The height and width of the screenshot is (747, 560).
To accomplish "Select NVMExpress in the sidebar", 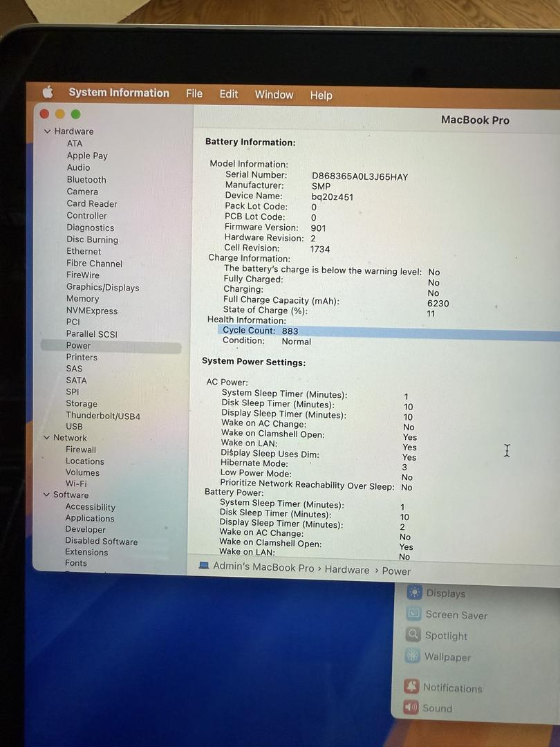I will 92,311.
